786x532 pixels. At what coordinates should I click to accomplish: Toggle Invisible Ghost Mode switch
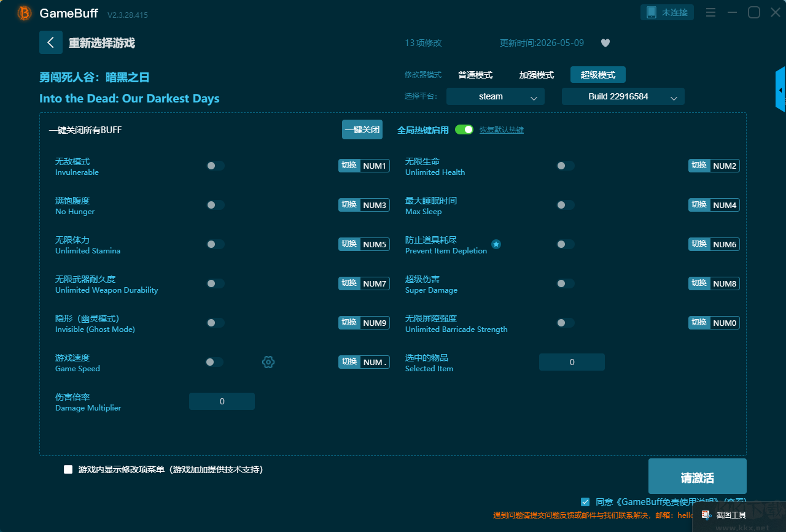point(216,323)
